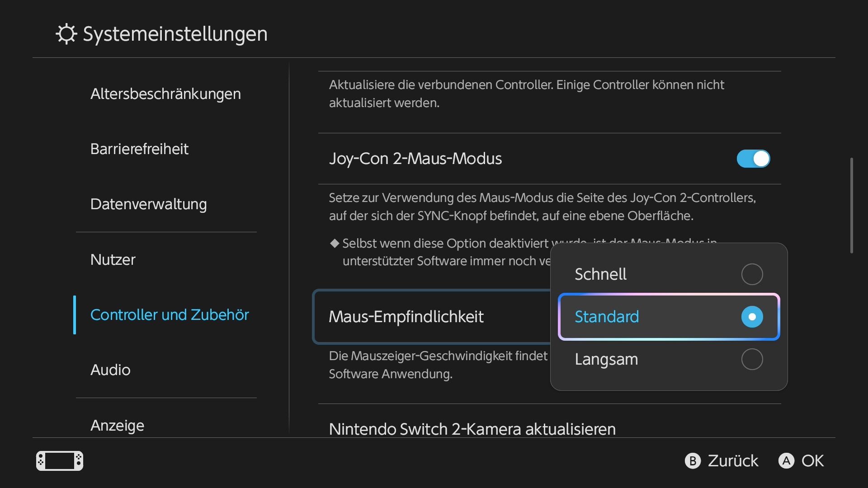Select the Schnell radio button
Image resolution: width=868 pixels, height=488 pixels.
752,274
